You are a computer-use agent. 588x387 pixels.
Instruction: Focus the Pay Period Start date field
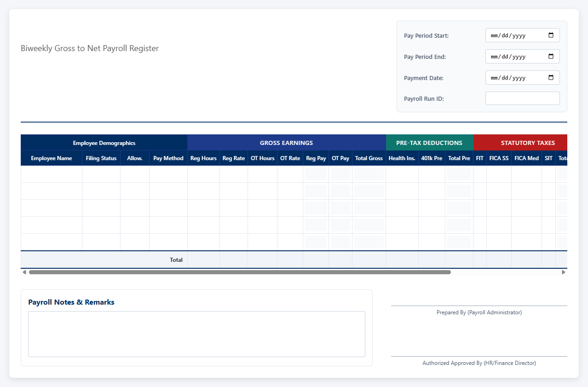click(x=522, y=35)
